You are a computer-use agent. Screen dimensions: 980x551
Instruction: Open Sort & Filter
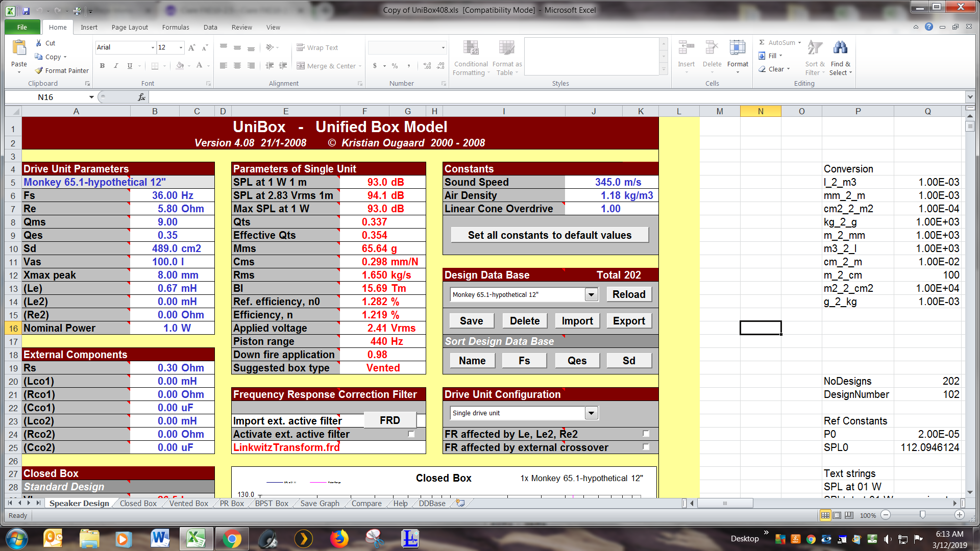click(x=815, y=58)
